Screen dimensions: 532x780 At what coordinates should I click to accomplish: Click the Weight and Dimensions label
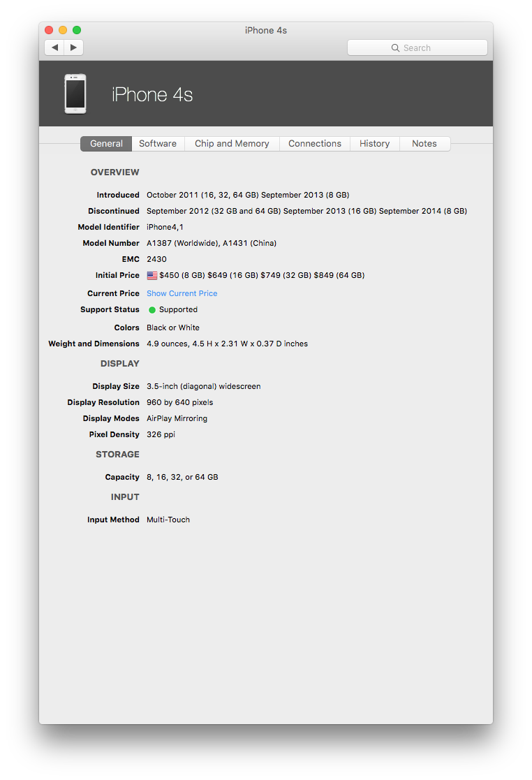pos(94,344)
